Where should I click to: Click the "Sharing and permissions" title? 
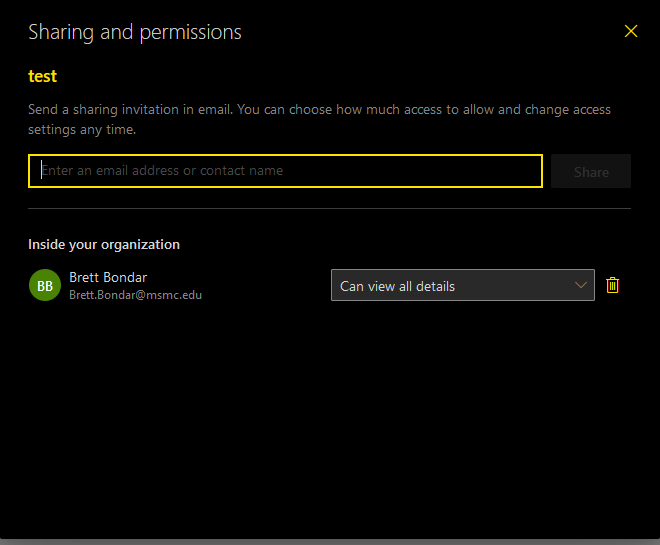pyautogui.click(x=135, y=32)
